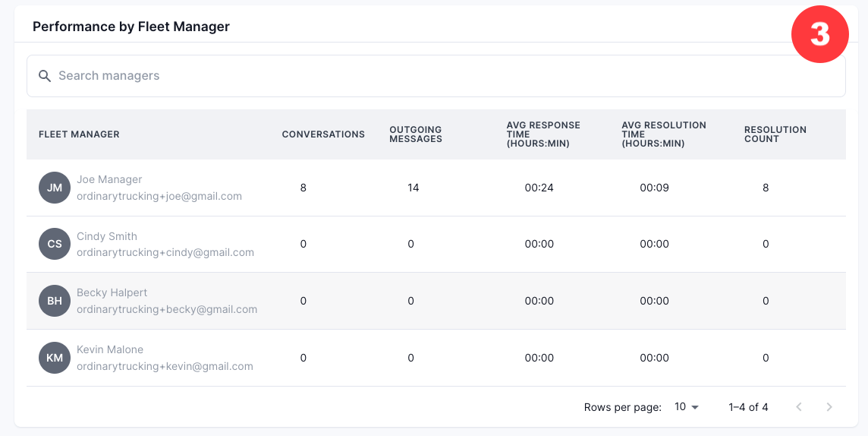Click Kevin Malone's KM avatar

click(x=55, y=358)
